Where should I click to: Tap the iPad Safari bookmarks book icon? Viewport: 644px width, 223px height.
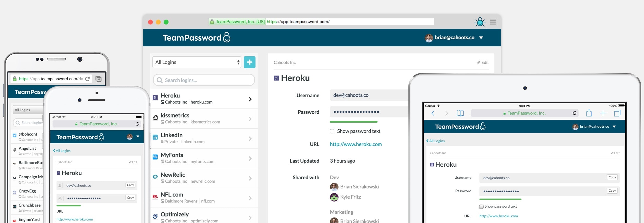coord(460,113)
